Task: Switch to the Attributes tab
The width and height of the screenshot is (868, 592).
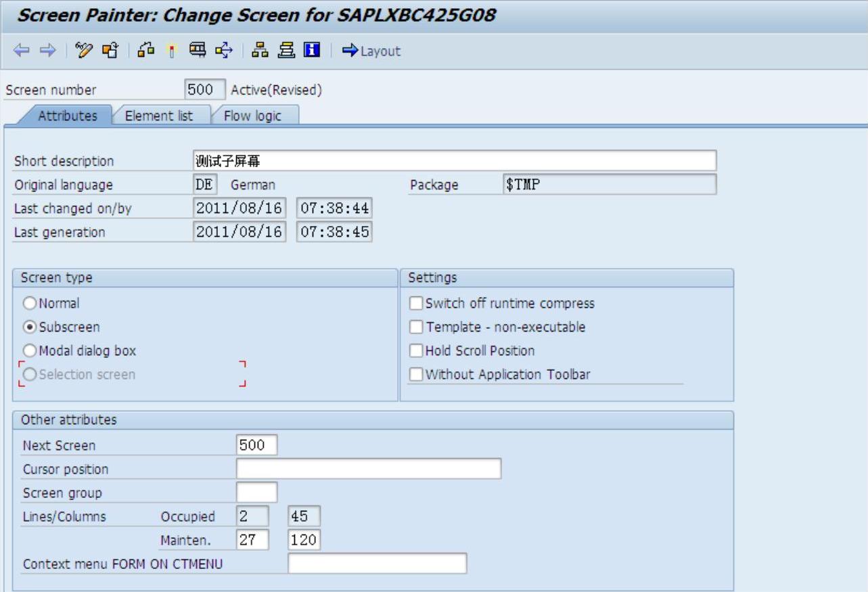Action: pos(67,116)
